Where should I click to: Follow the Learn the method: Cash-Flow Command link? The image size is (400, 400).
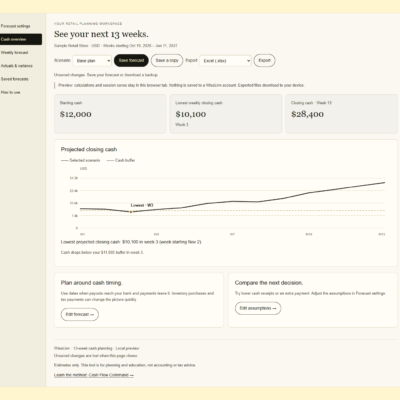94,375
